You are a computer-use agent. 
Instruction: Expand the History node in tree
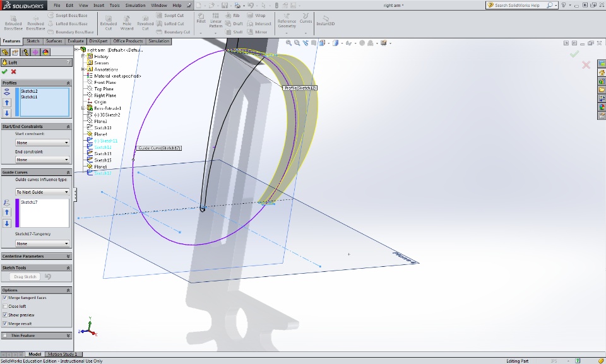83,56
